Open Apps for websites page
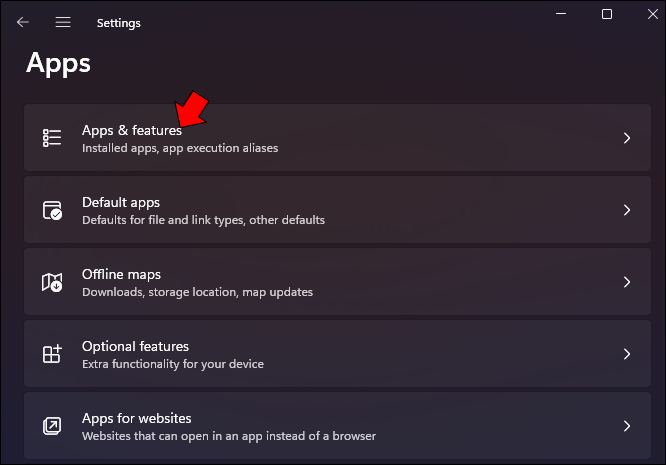Image resolution: width=666 pixels, height=465 pixels. [337, 426]
